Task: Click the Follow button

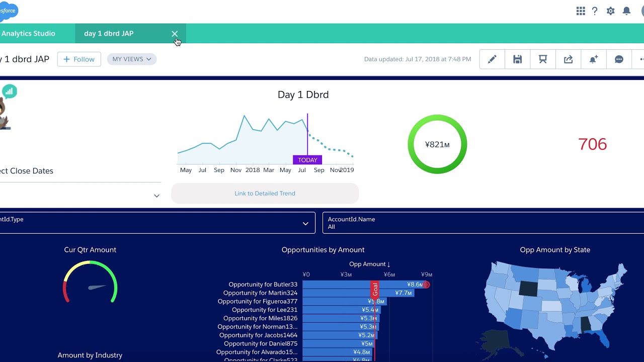Action: [x=79, y=59]
